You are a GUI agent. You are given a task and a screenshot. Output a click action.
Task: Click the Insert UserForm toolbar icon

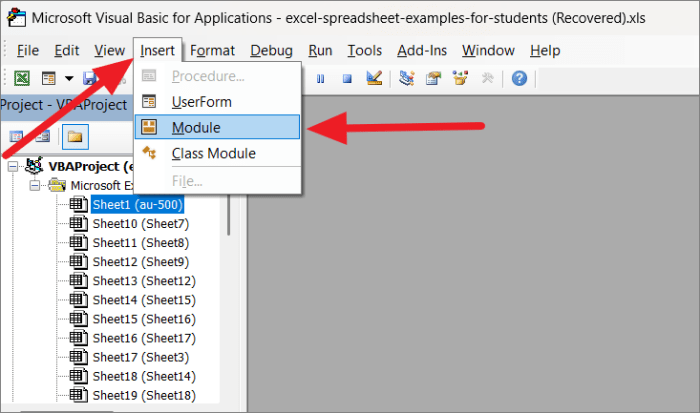pos(48,79)
